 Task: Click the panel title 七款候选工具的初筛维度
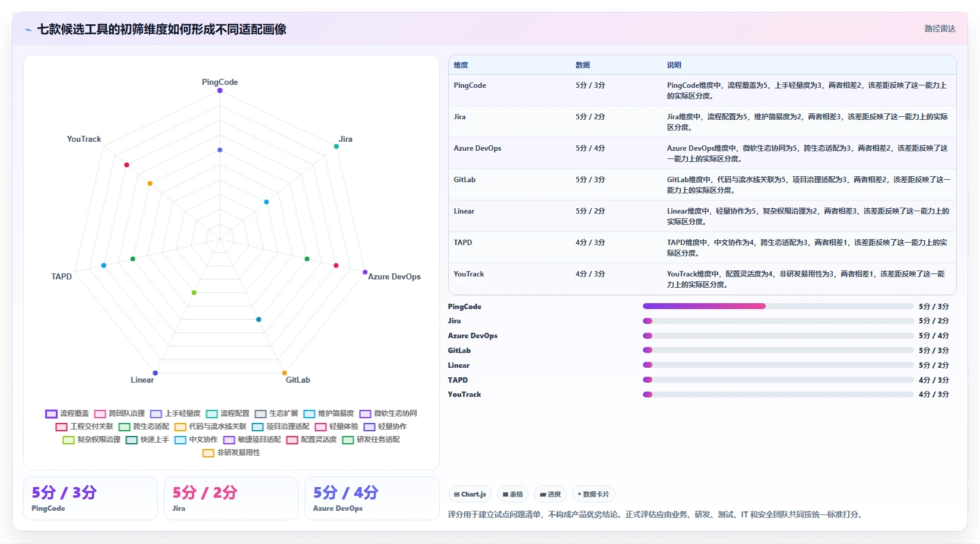coord(161,29)
